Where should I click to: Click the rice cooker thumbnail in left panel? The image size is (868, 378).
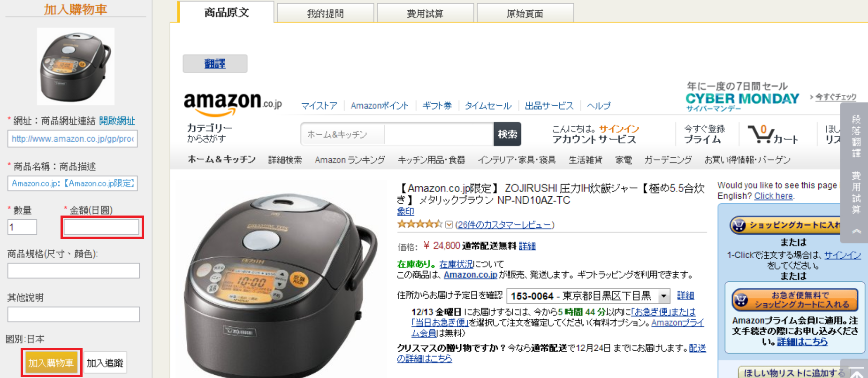coord(76,66)
